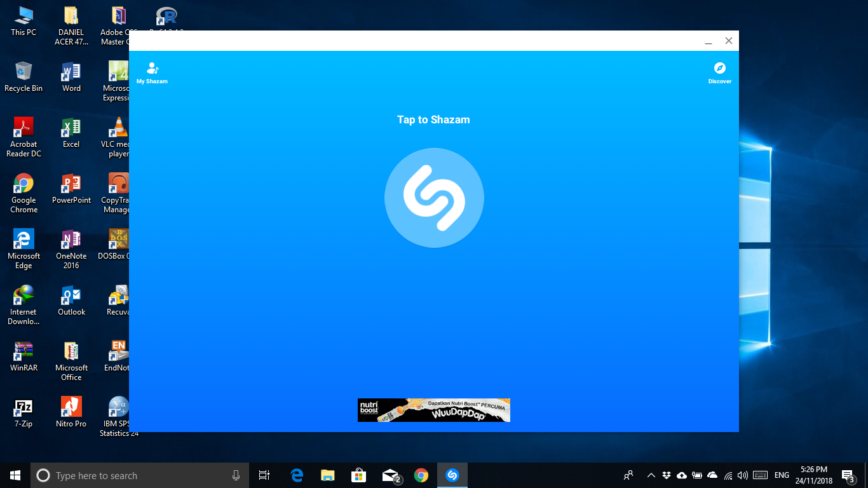Open the Windows Start menu
868x488 pixels.
(x=15, y=475)
